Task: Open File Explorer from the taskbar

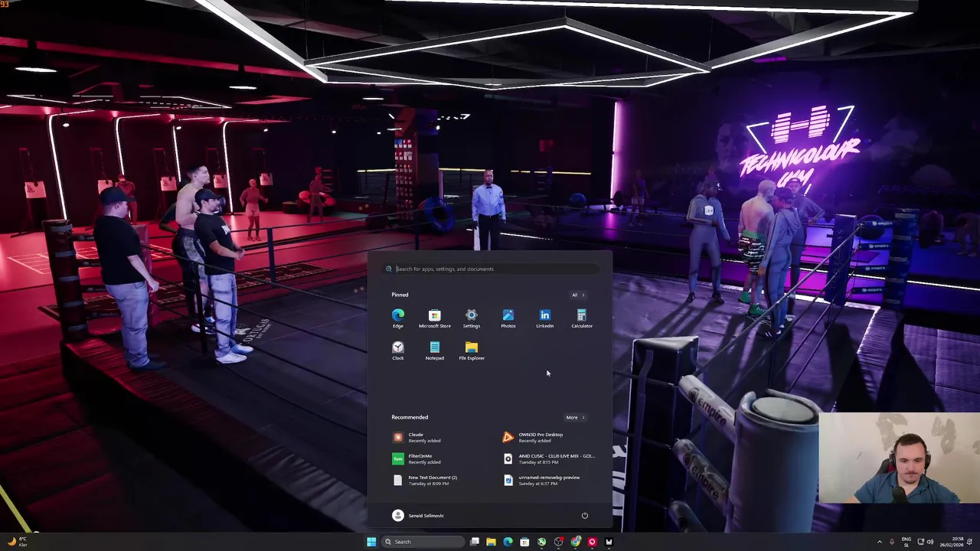Action: tap(491, 542)
